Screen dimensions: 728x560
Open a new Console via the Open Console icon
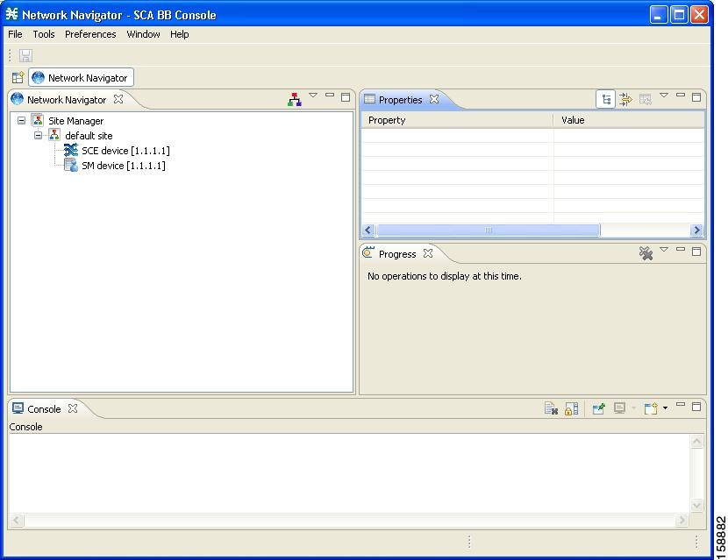click(650, 408)
